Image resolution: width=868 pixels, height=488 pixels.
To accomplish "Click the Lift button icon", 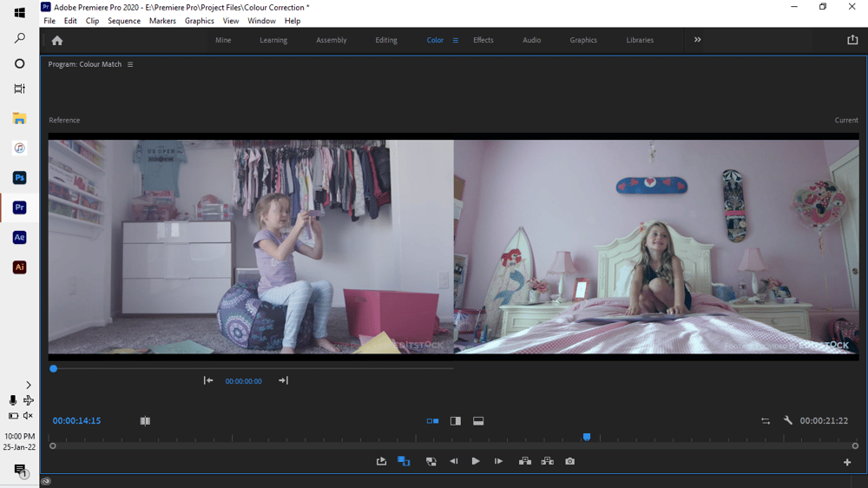I will tap(525, 461).
